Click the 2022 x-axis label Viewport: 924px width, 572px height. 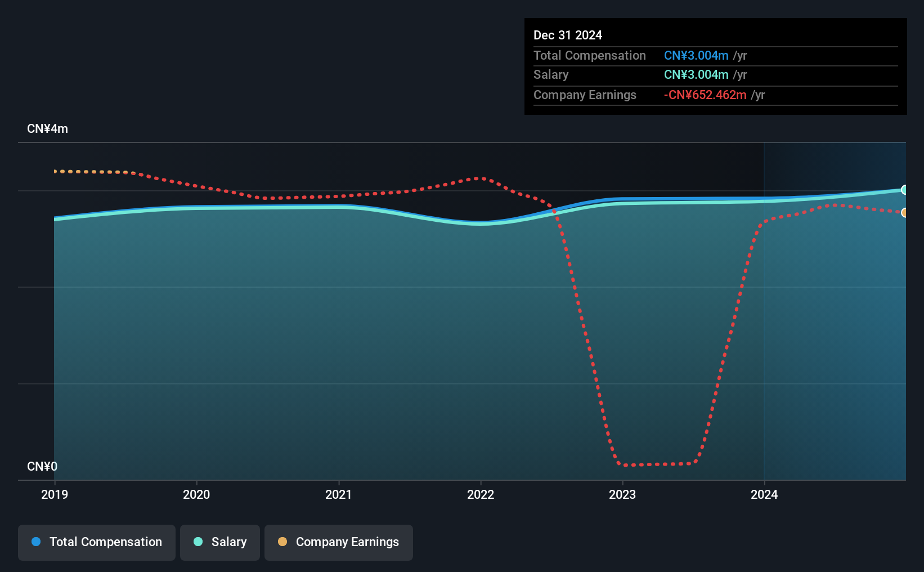coord(481,494)
